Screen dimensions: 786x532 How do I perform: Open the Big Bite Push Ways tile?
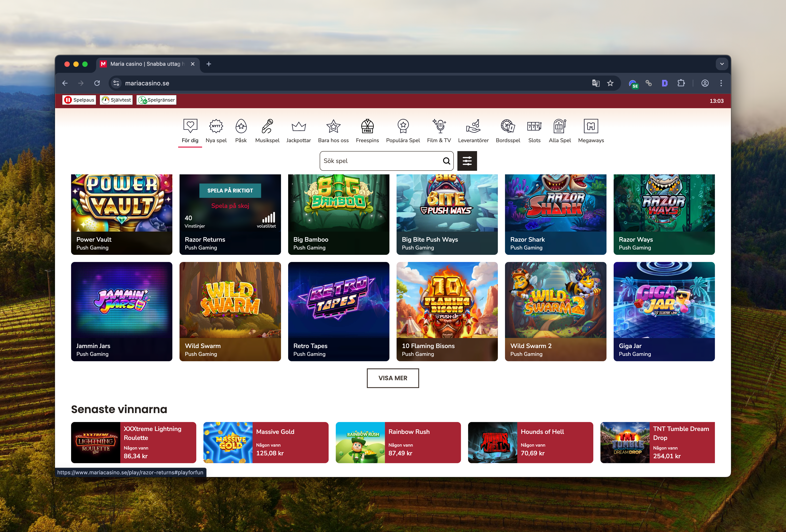[x=447, y=214]
